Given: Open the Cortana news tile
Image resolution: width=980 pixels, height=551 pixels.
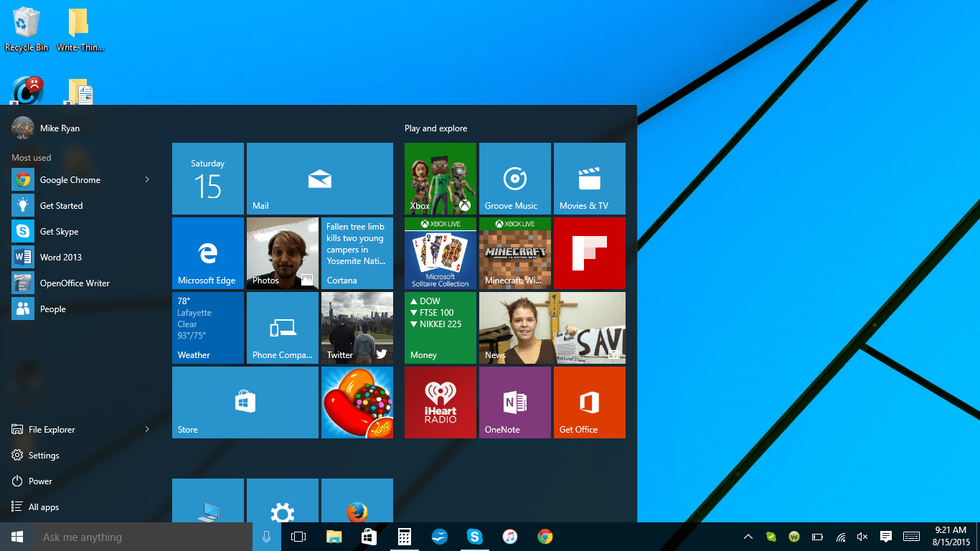Looking at the screenshot, I should 357,253.
